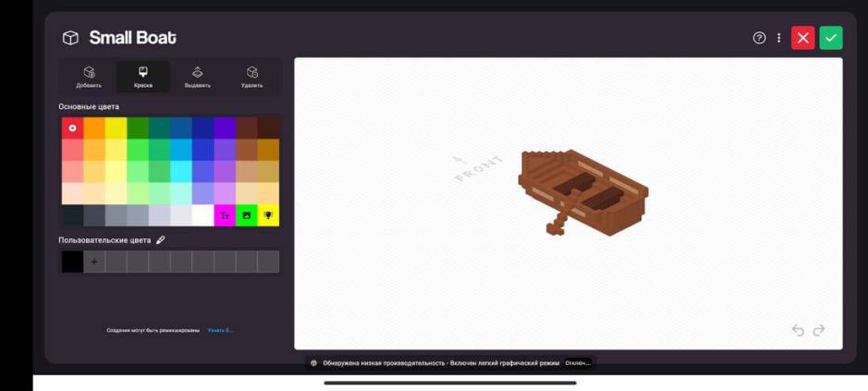The image size is (868, 391).
Task: Click the cube icon beside Small Boat title
Action: click(70, 38)
